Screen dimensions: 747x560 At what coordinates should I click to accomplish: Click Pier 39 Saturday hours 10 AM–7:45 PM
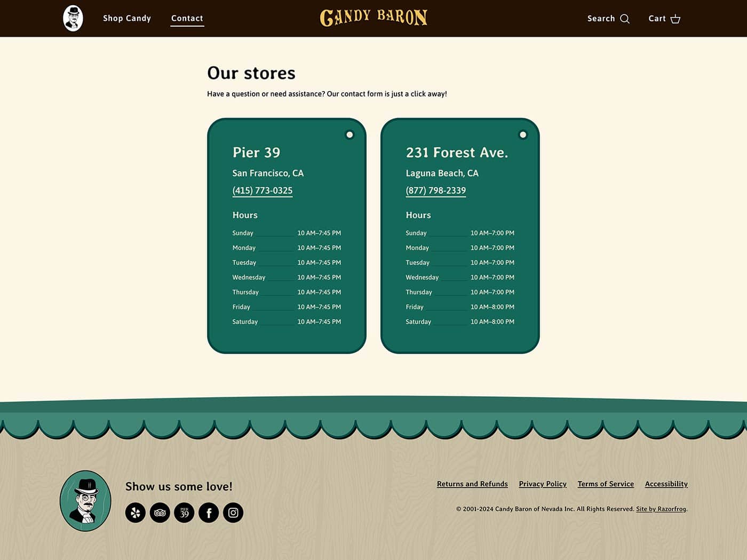pos(319,322)
